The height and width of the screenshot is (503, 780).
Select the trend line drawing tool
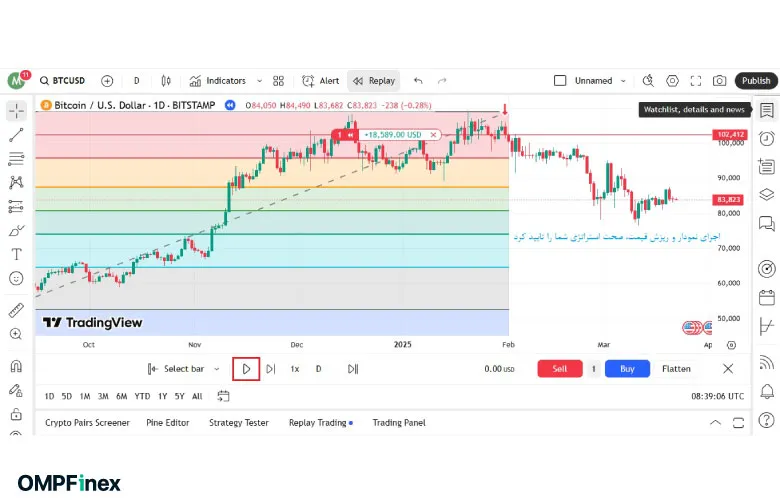[16, 134]
